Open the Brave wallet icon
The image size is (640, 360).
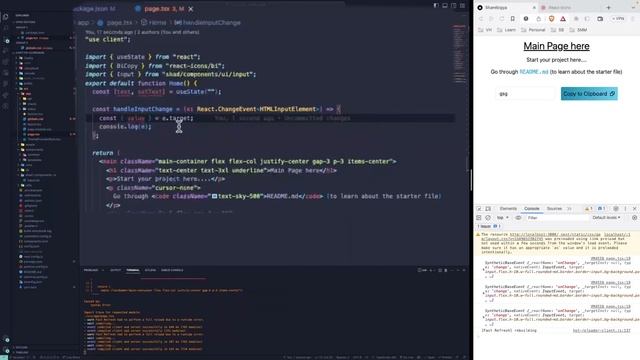(x=600, y=19)
